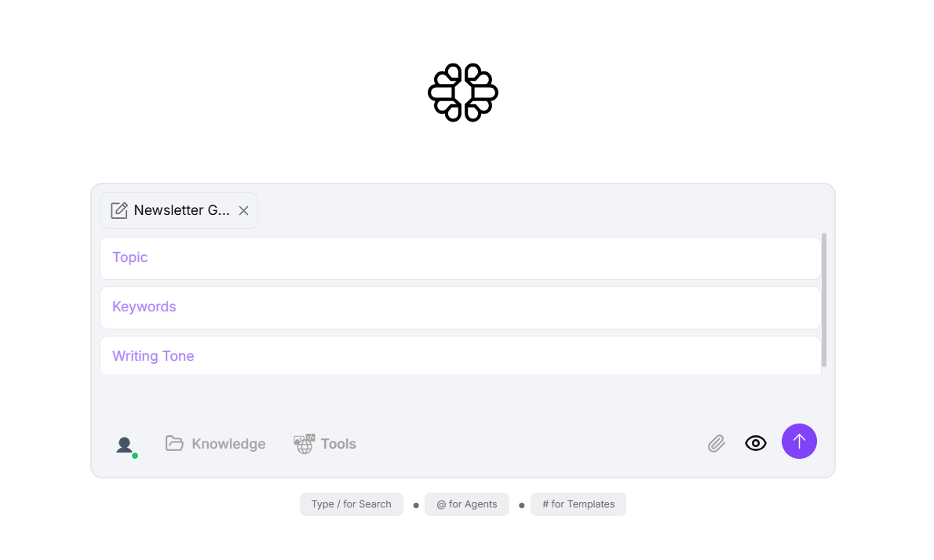
Task: Click the # for Templates hint
Action: pyautogui.click(x=578, y=504)
